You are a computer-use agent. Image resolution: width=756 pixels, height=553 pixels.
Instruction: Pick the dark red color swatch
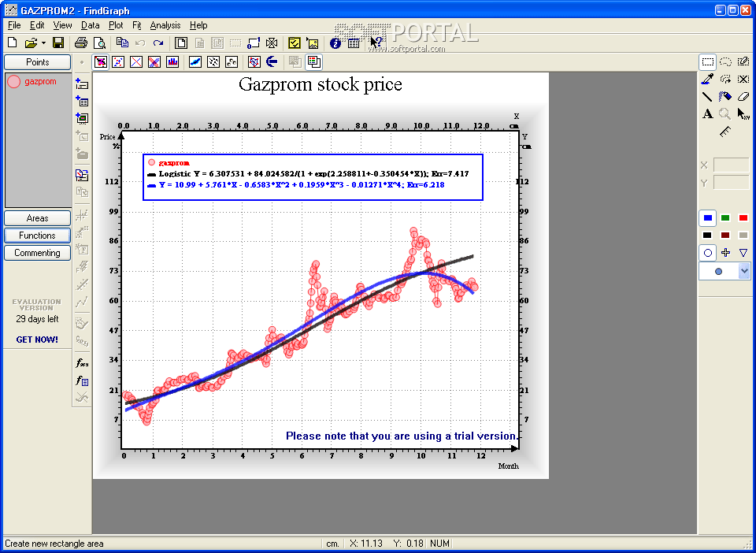(x=725, y=236)
